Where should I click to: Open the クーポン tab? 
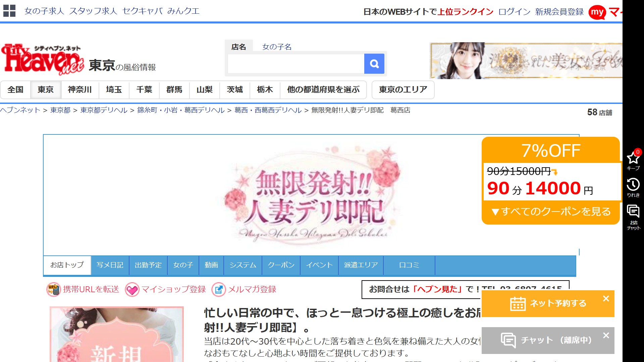tap(281, 265)
